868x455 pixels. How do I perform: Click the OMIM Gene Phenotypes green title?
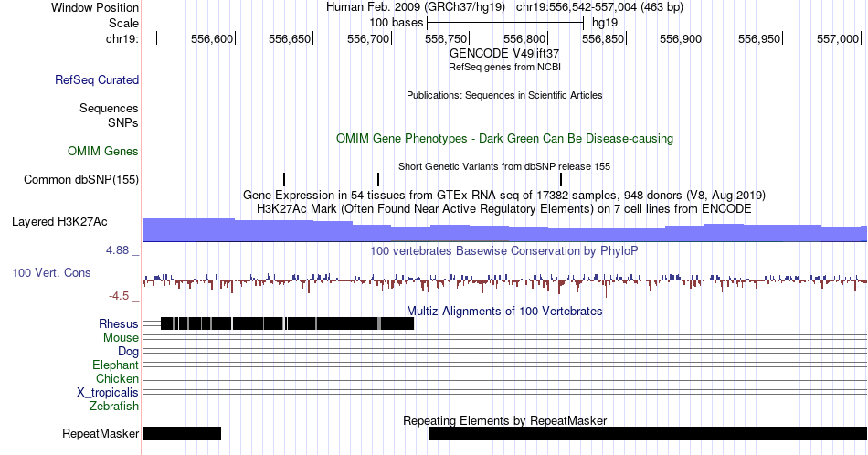tap(504, 138)
